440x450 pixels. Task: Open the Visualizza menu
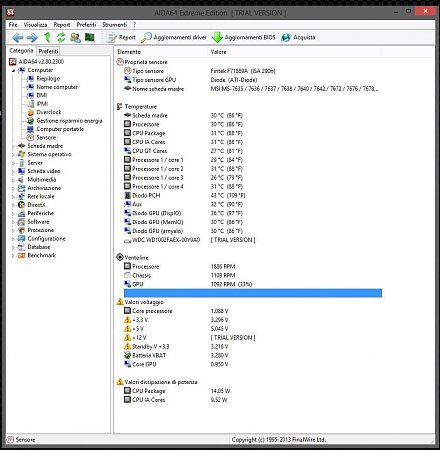(35, 25)
